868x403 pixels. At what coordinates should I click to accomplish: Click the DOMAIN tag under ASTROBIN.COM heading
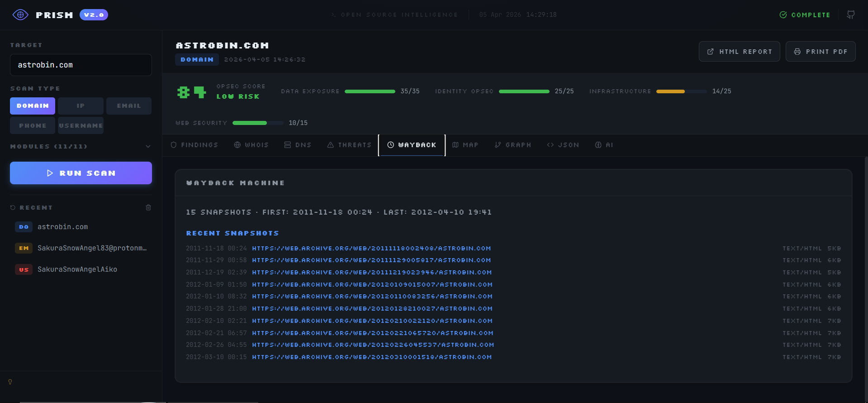(x=197, y=59)
